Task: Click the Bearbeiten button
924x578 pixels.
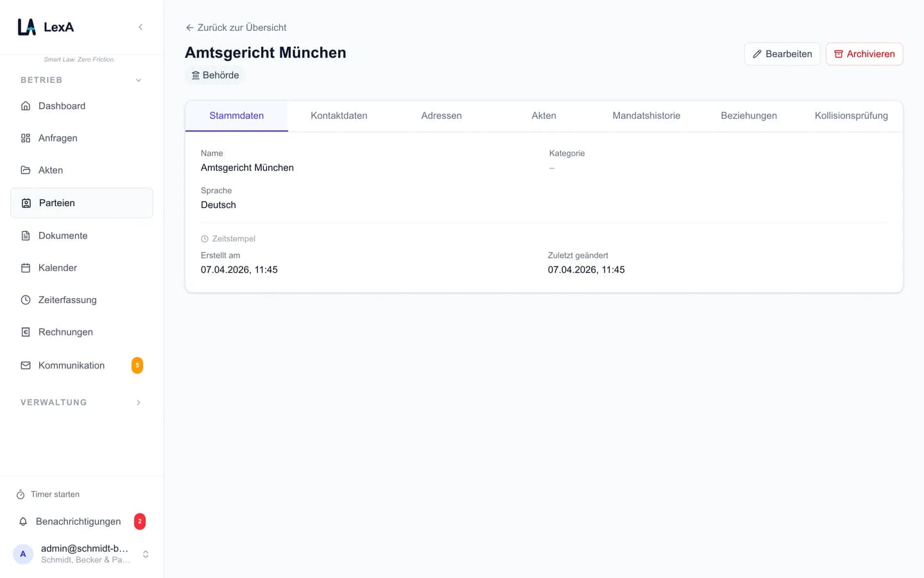Action: point(782,54)
